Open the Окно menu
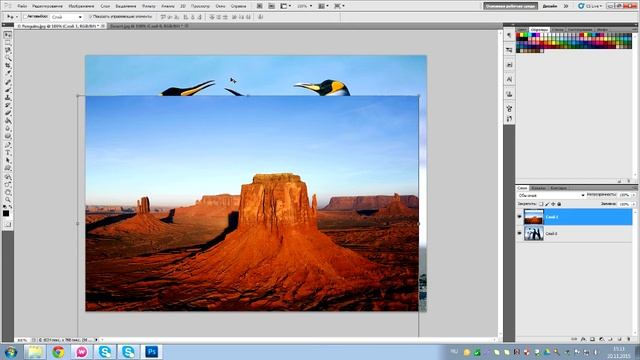This screenshot has width=640, height=360. pos(220,6)
